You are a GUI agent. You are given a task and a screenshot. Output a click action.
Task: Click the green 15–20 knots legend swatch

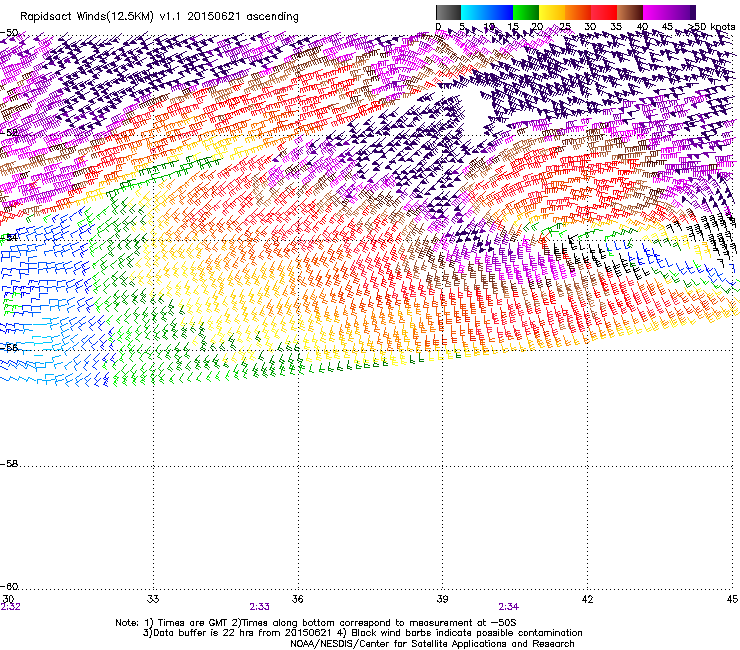pyautogui.click(x=526, y=12)
